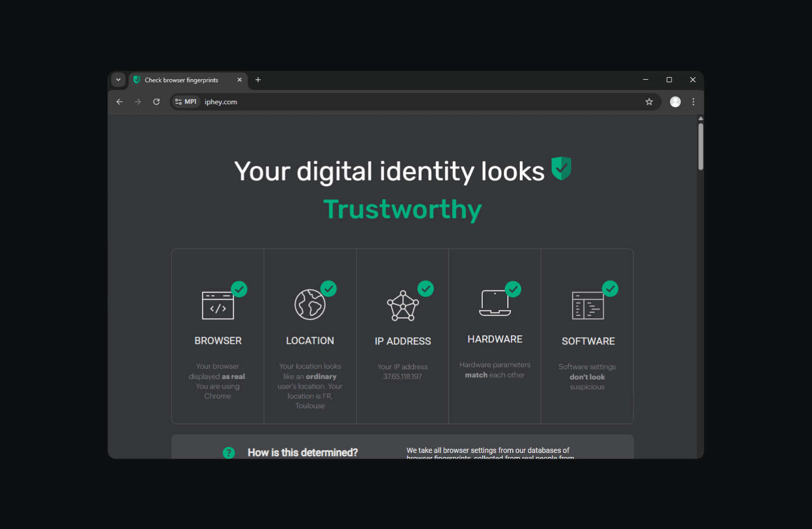Click 'Software settings don't look suspicious' text

[x=587, y=377]
